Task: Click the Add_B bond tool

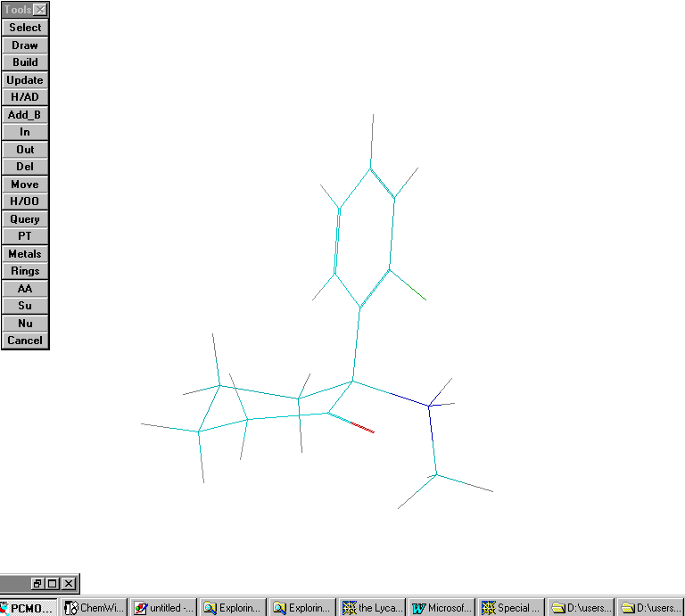Action: coord(25,115)
